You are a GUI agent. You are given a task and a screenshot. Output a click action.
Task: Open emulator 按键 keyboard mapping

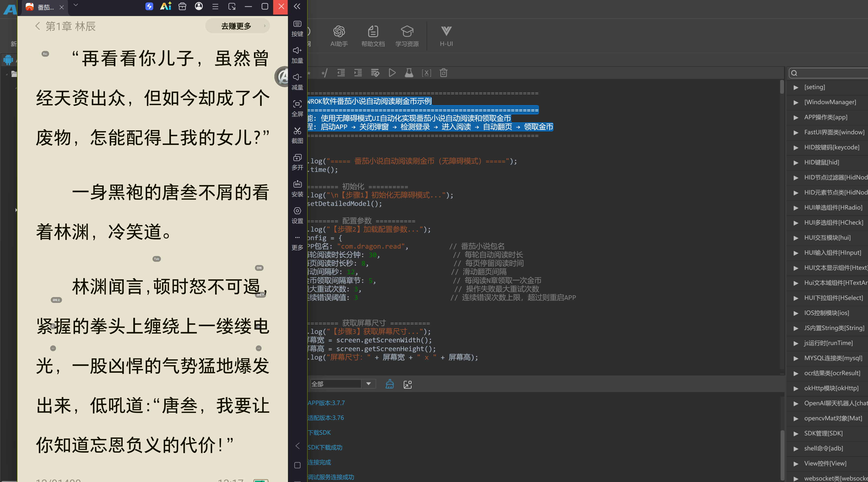coord(297,28)
